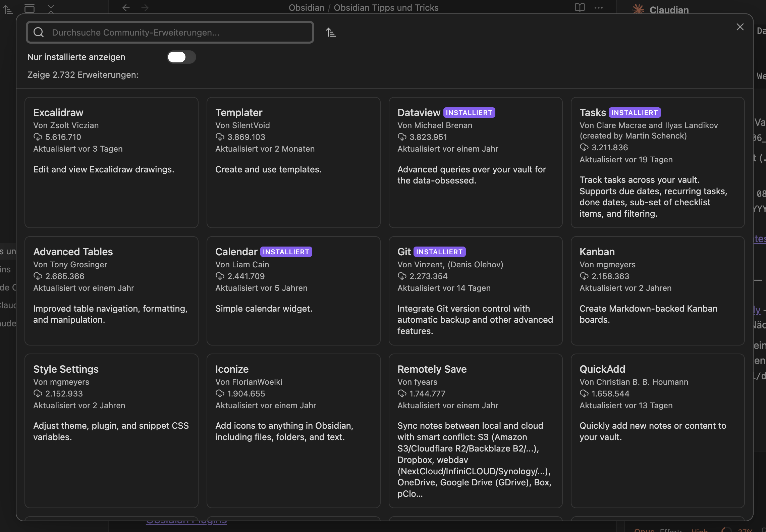766x532 pixels.
Task: Click the stacked tabs icon at top left
Action: coord(30,9)
